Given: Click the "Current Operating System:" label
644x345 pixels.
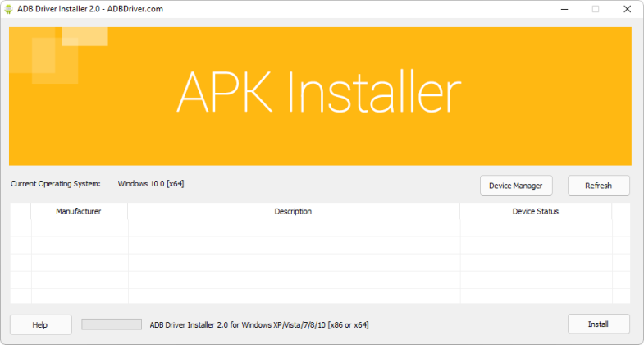Looking at the screenshot, I should click(x=56, y=184).
